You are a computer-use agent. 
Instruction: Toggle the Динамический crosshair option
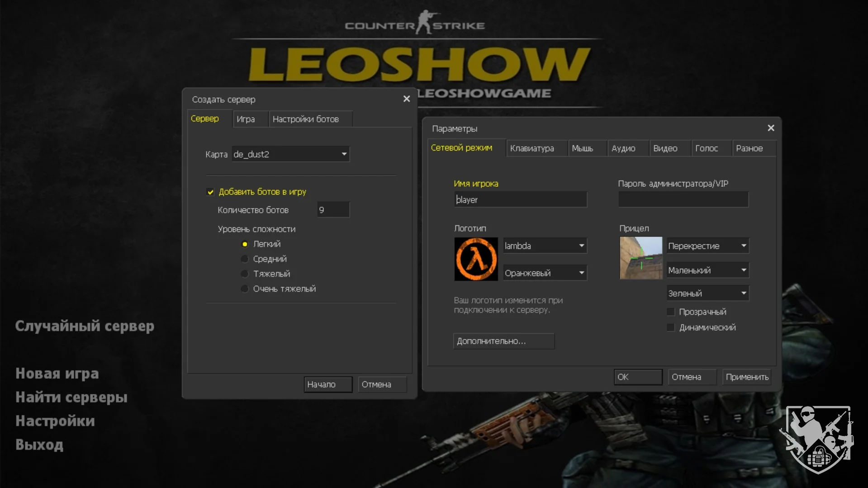(670, 327)
